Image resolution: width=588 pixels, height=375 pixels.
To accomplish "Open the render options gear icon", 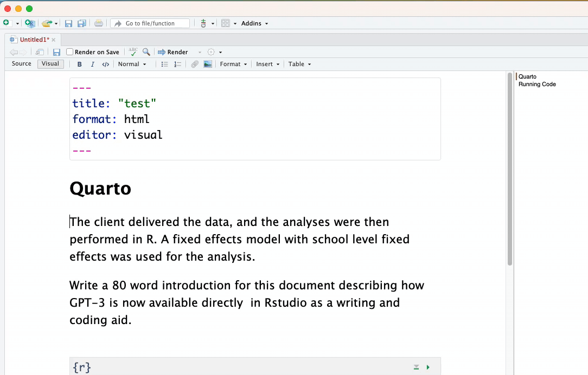I will point(211,52).
